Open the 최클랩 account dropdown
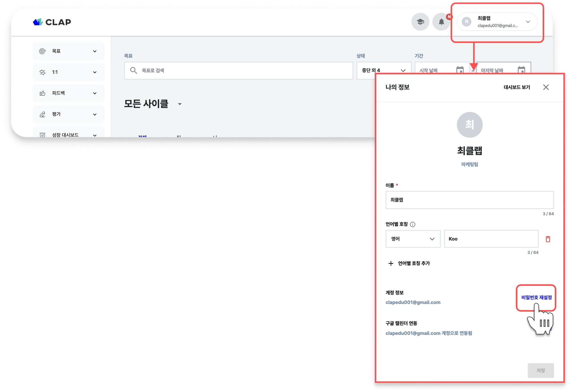The width and height of the screenshot is (572, 392). coord(497,22)
